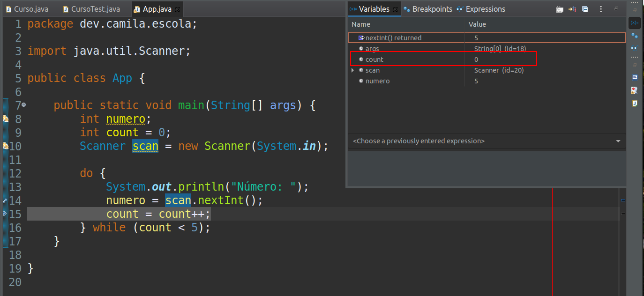
Task: Select the args variable row
Action: click(x=487, y=49)
